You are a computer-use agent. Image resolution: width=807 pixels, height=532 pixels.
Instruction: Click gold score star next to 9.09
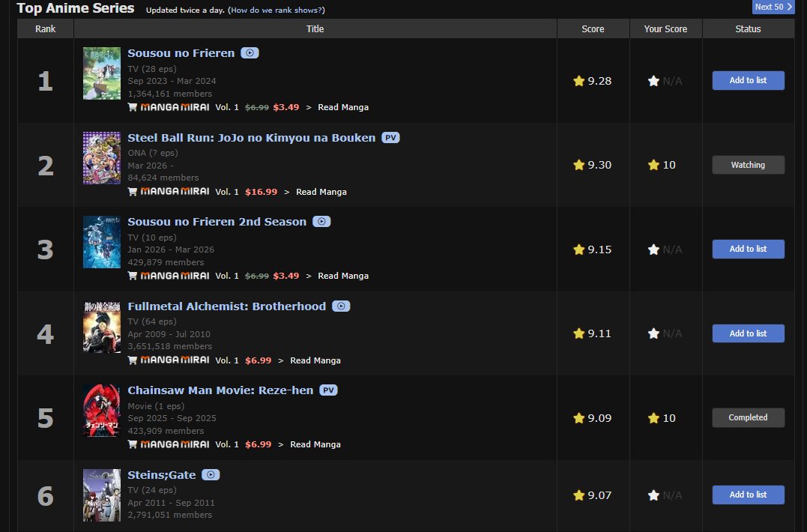click(579, 418)
